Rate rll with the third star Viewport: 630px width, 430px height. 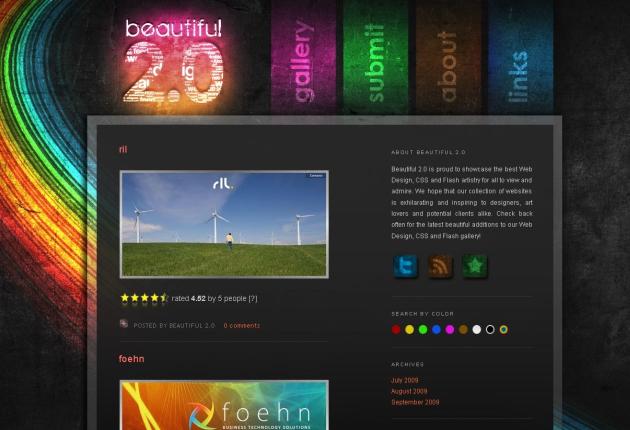144,298
